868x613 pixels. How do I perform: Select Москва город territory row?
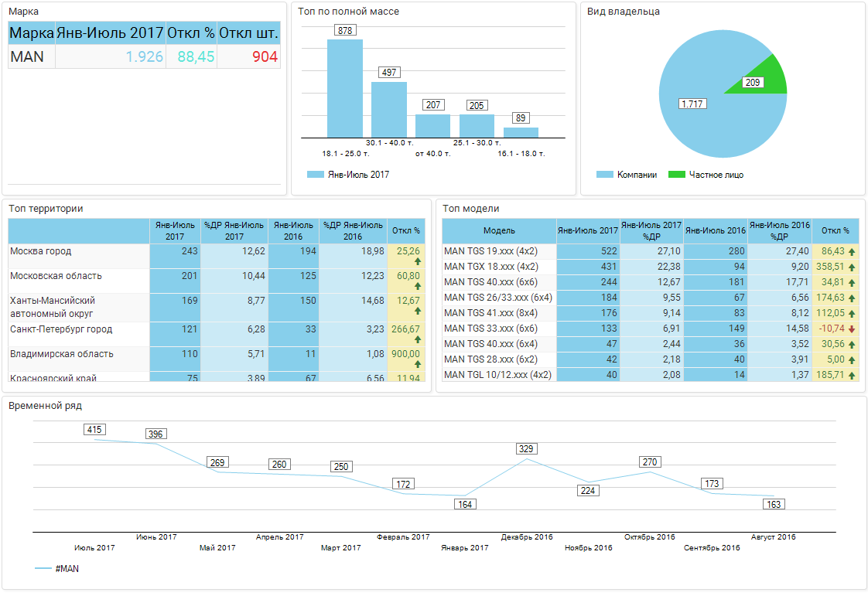coord(217,256)
